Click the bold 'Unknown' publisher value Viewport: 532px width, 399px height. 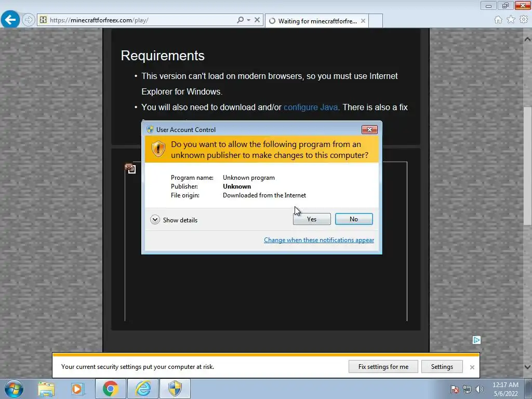pyautogui.click(x=237, y=187)
